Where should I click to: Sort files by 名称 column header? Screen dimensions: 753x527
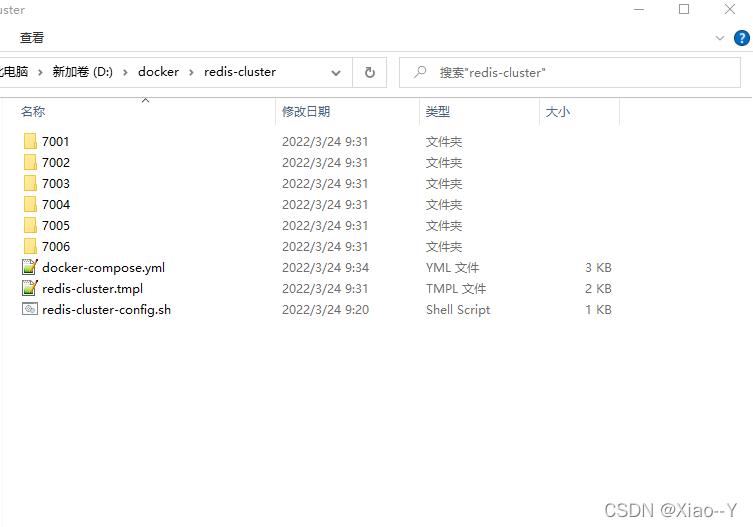[33, 112]
